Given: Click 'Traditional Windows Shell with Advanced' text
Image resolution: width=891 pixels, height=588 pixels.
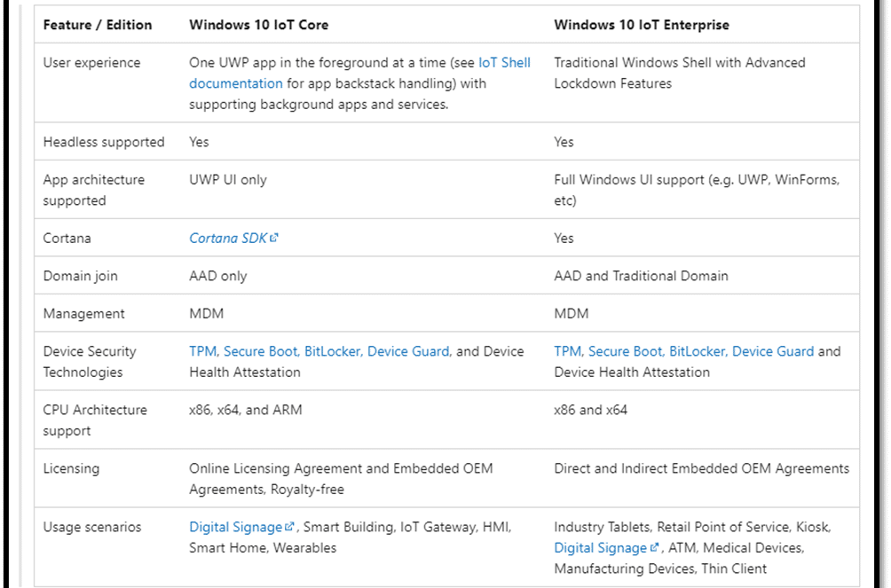Looking at the screenshot, I should tap(680, 62).
